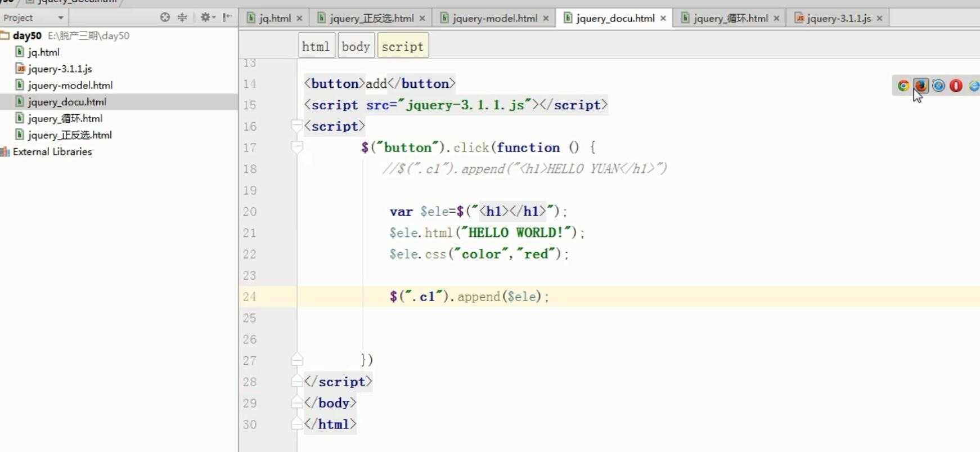Image resolution: width=980 pixels, height=452 pixels.
Task: Select jquery_docu.html in project tree
Action: point(67,102)
